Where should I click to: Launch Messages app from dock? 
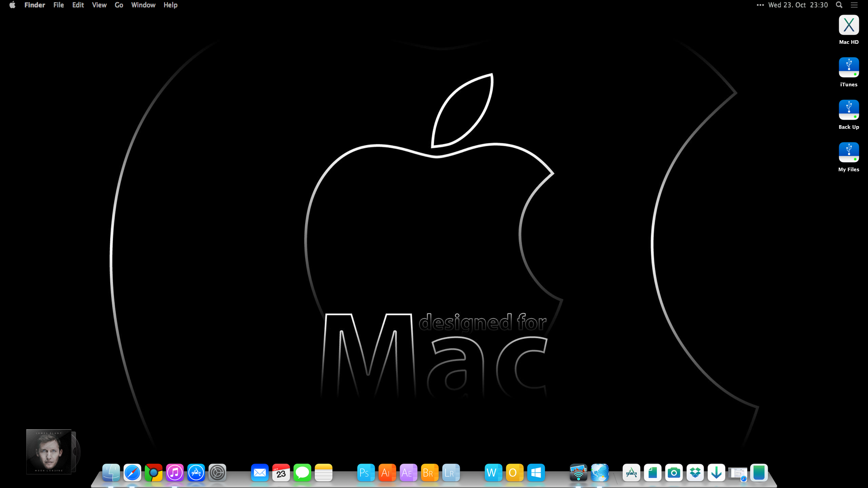pyautogui.click(x=302, y=473)
